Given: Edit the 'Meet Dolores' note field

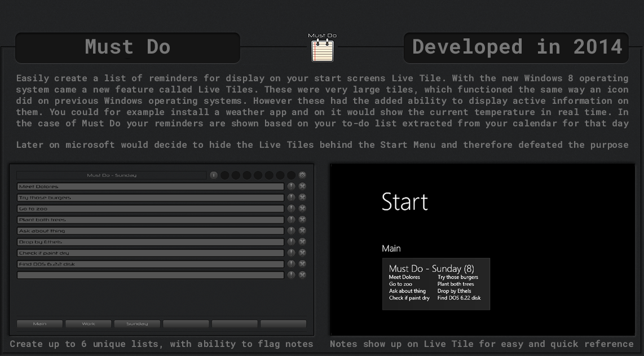Looking at the screenshot, I should [151, 187].
